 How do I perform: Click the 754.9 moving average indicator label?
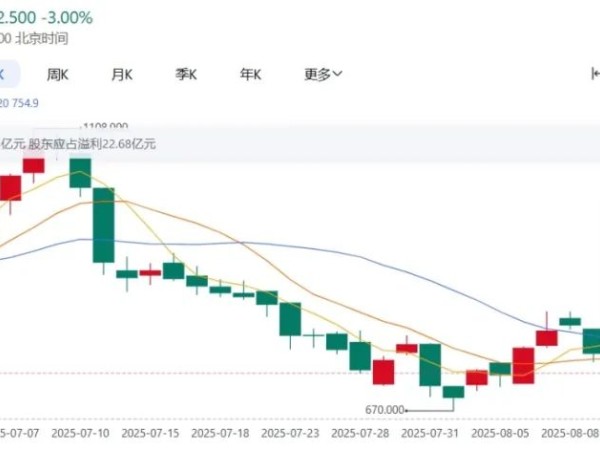(26, 103)
